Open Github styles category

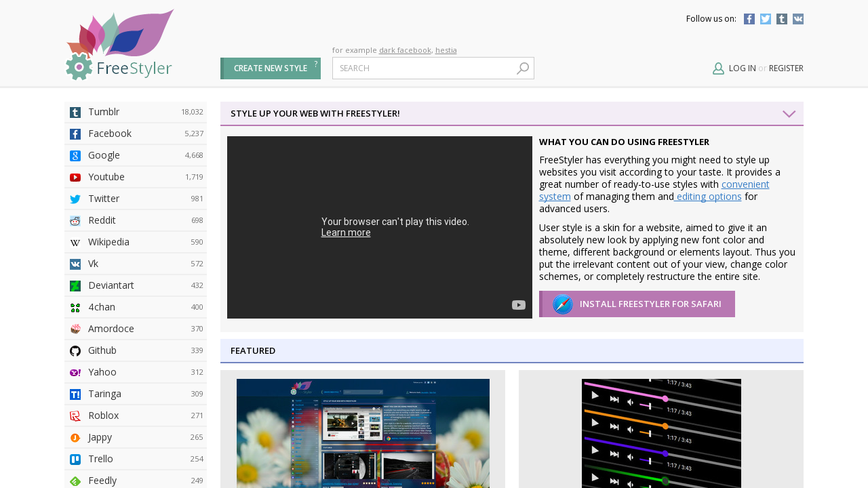click(136, 350)
